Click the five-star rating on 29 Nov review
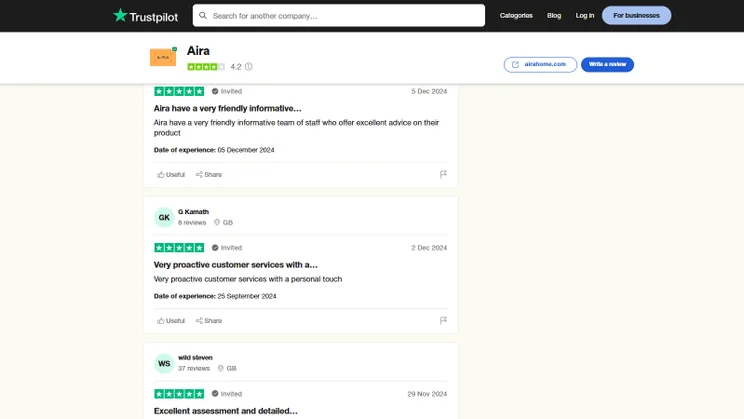 [x=179, y=394]
